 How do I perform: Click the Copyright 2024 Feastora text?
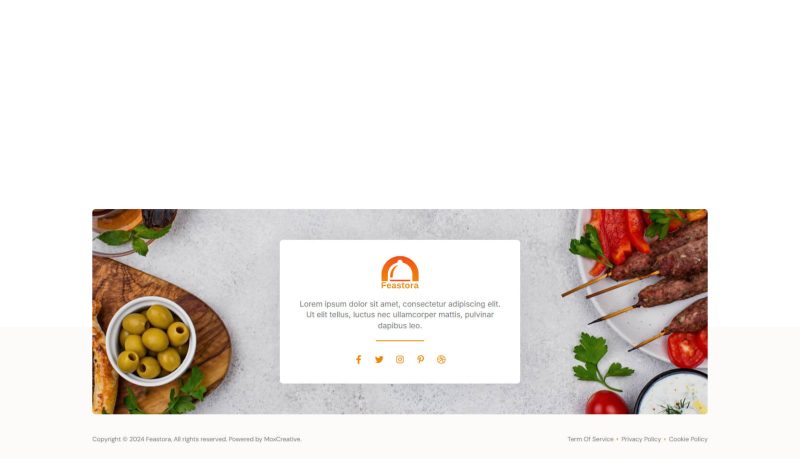click(132, 439)
